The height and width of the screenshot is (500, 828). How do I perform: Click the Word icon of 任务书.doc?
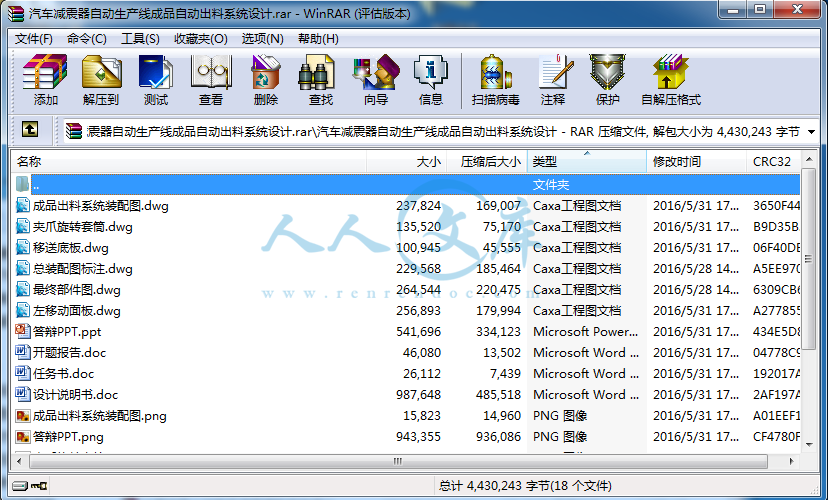pos(23,373)
